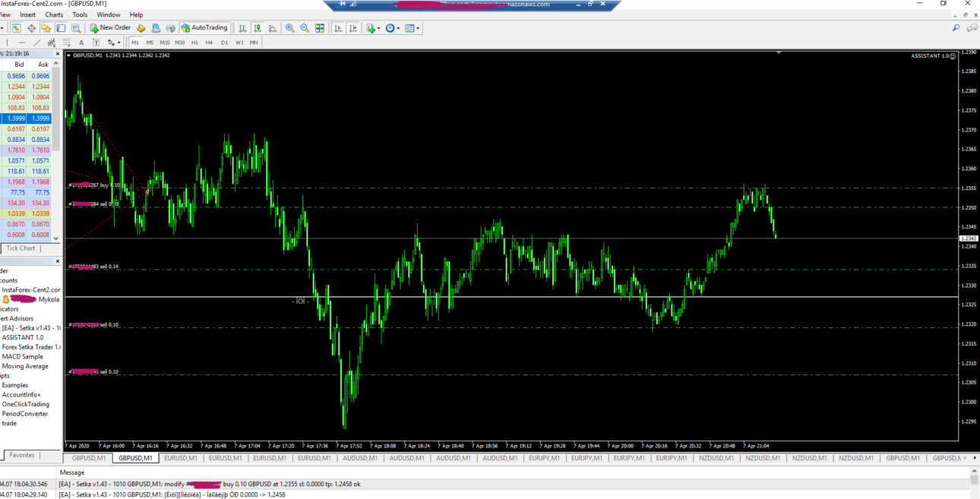Toggle Chart Shift
This screenshot has height=499, width=980.
click(x=353, y=28)
